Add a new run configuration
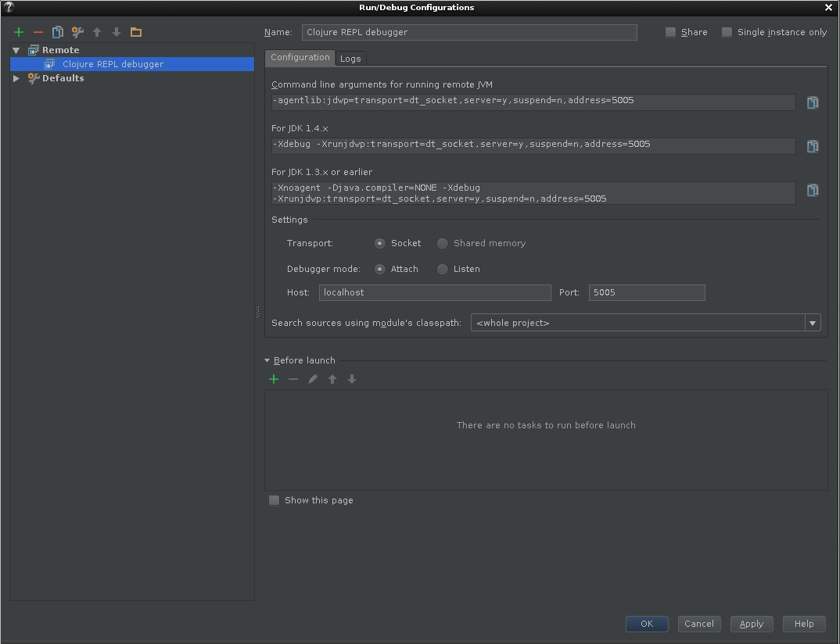The image size is (840, 644). pos(18,32)
